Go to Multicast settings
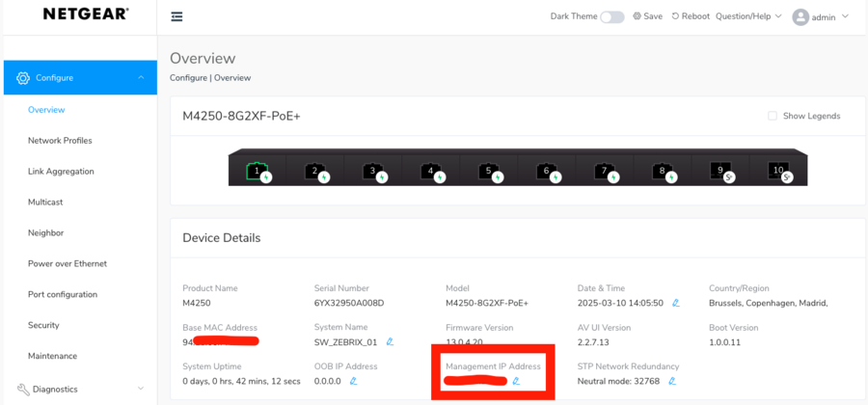Viewport: 868px width, 405px height. click(x=45, y=202)
